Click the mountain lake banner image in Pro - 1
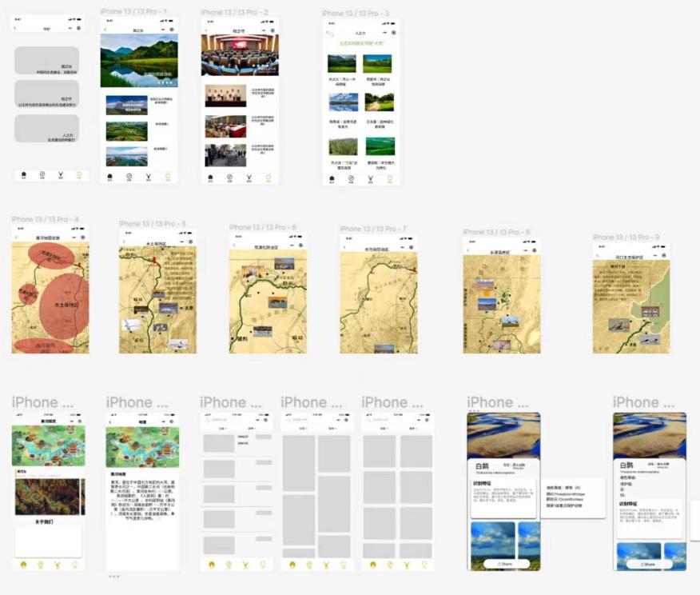 coord(138,60)
